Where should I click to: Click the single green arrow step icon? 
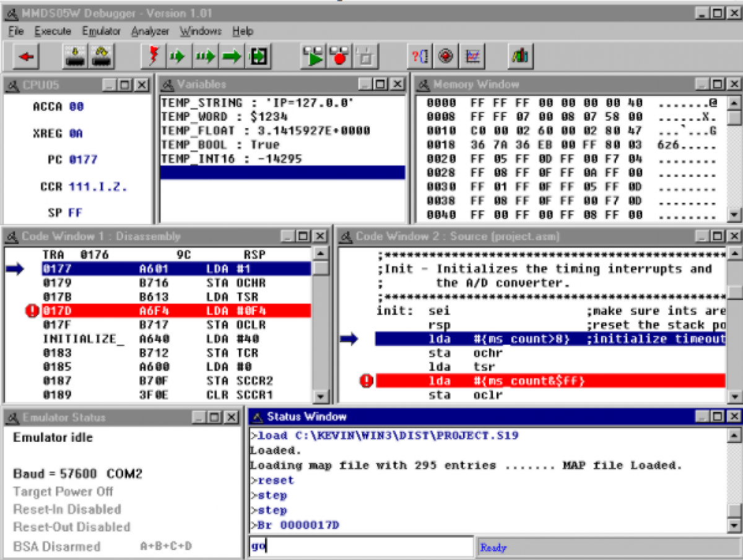[x=178, y=57]
